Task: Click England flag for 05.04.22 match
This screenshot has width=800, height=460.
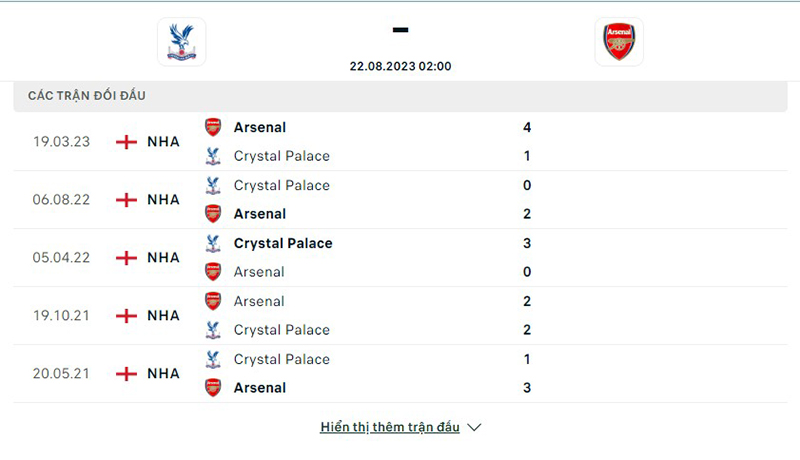Action: 127,257
